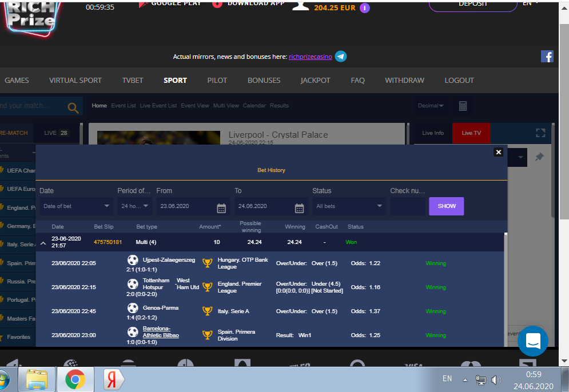569x392 pixels.
Task: Open the Decimal odds format dropdown
Action: pyautogui.click(x=431, y=106)
